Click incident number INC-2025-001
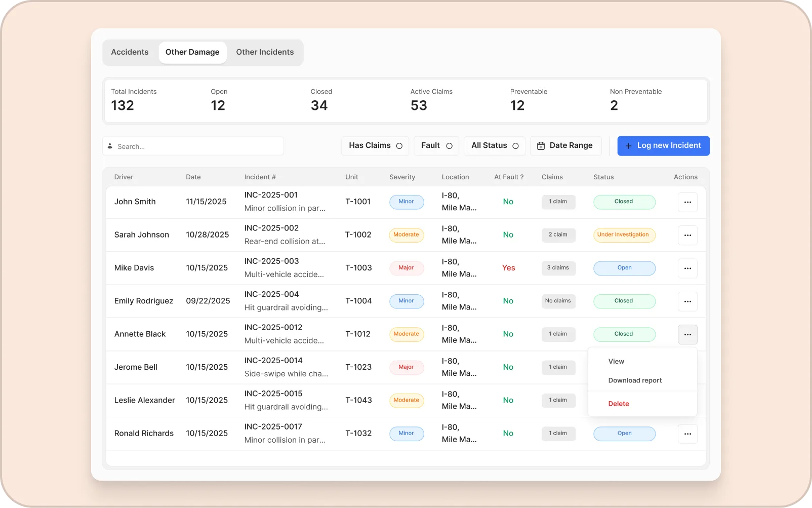Screen dimensions: 812x508 click(x=271, y=195)
